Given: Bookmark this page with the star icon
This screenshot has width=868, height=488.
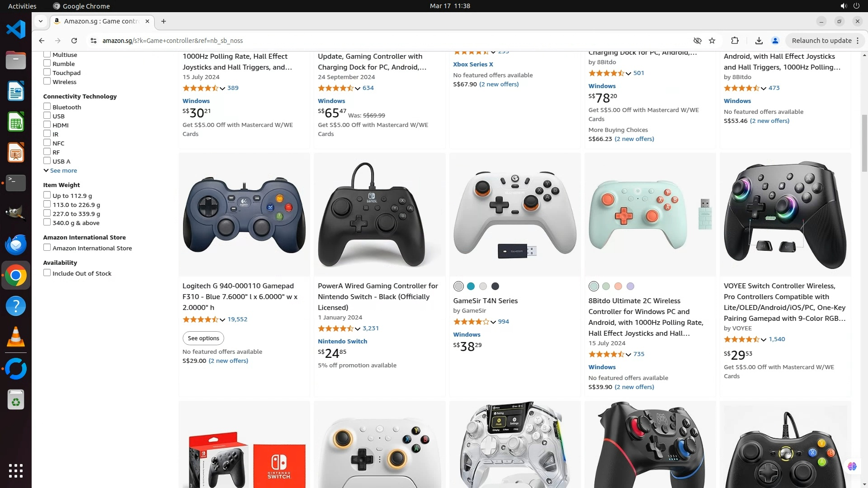Looking at the screenshot, I should (x=712, y=41).
